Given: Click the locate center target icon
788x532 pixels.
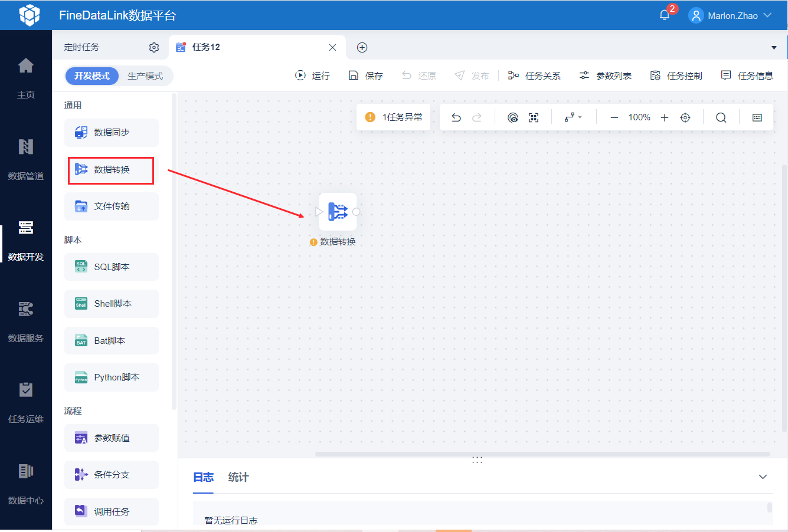Looking at the screenshot, I should (685, 117).
